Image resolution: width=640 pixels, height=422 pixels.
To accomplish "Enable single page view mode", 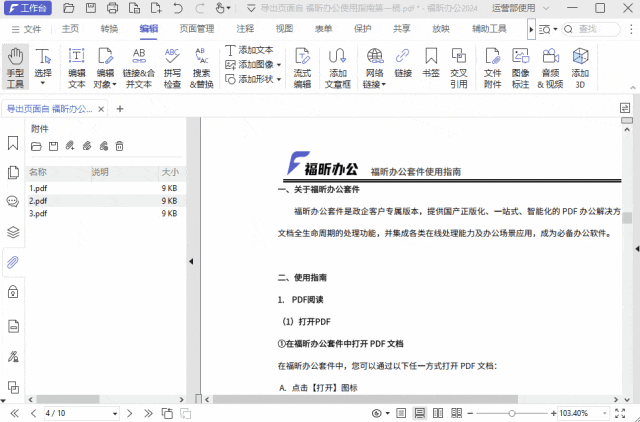I will click(x=401, y=414).
